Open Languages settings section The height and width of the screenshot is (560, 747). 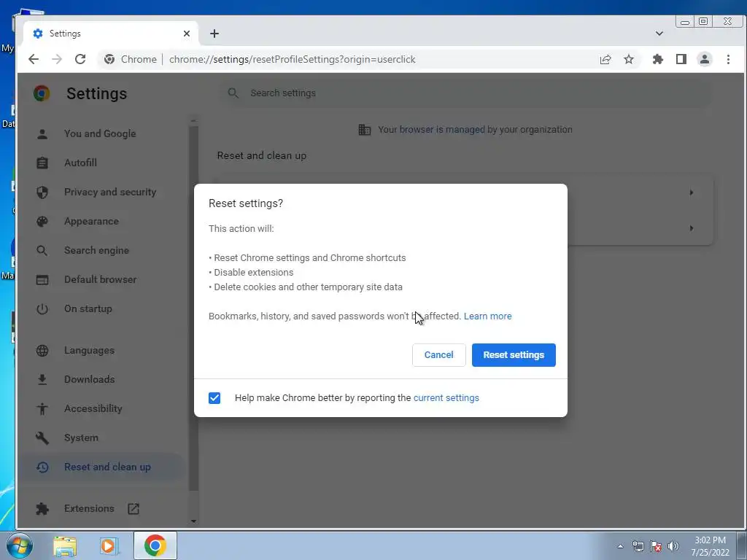tap(89, 351)
